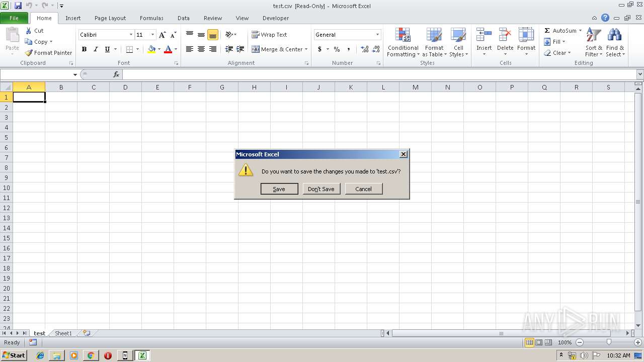Click the Top Align icon
Screen dimensions: 644x362
(x=190, y=35)
